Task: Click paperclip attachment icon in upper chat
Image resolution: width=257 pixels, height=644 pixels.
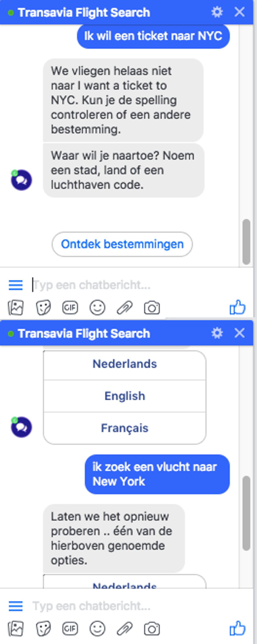Action: pos(125,308)
